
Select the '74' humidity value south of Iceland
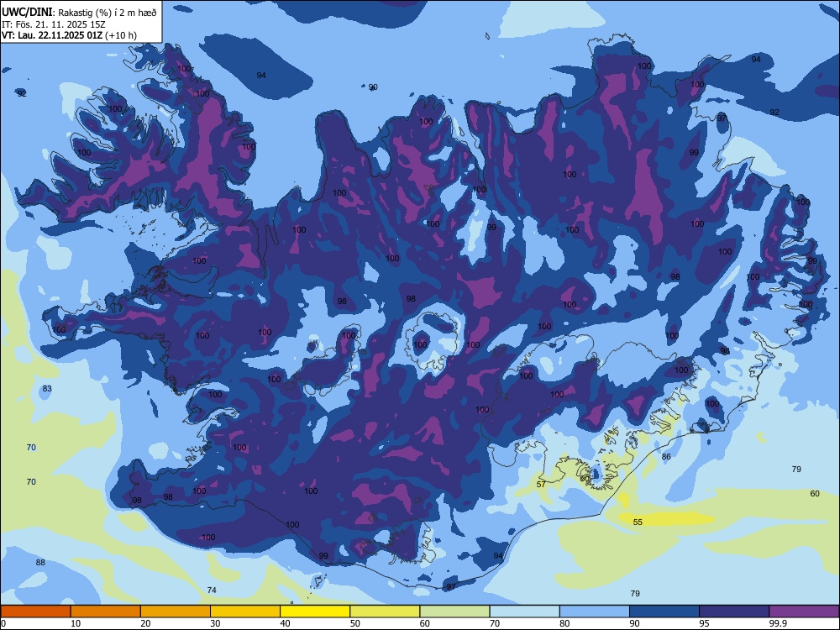(212, 590)
